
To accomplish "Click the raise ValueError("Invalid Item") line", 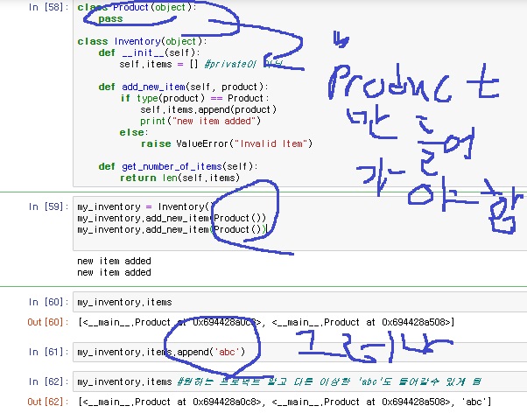I will 227,144.
